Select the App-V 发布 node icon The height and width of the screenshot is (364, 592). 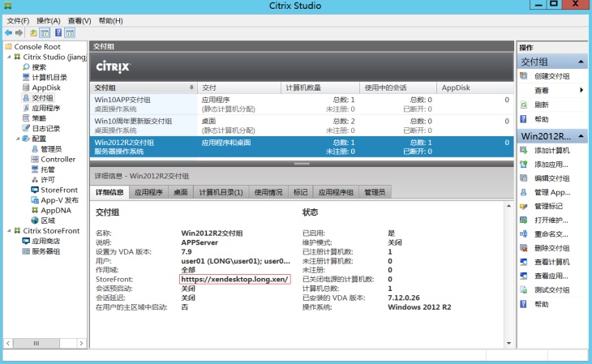(x=35, y=199)
